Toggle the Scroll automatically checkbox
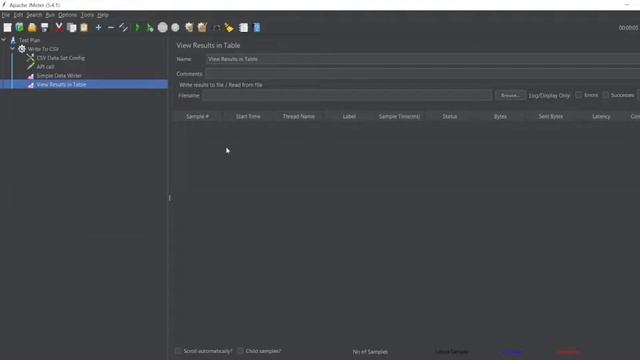The width and height of the screenshot is (640, 360). 178,351
